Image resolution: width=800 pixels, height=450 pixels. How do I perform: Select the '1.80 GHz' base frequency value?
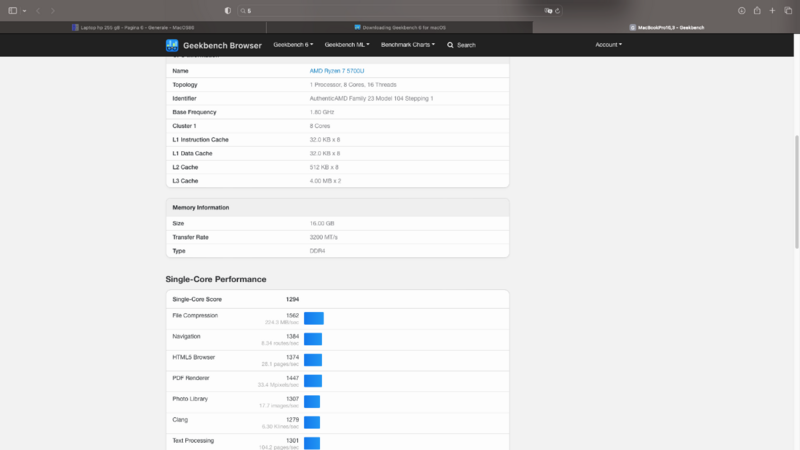pyautogui.click(x=322, y=112)
